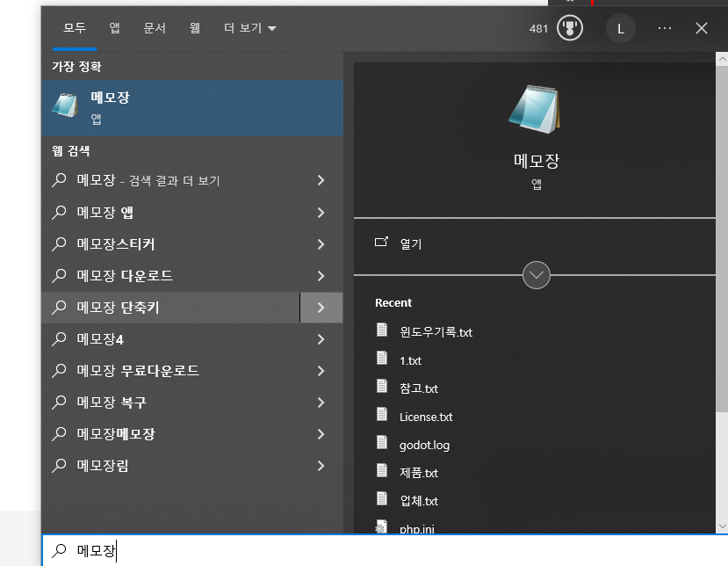Image resolution: width=728 pixels, height=566 pixels.
Task: Click the preview pane vertical scrollbar thumb
Action: click(x=722, y=238)
